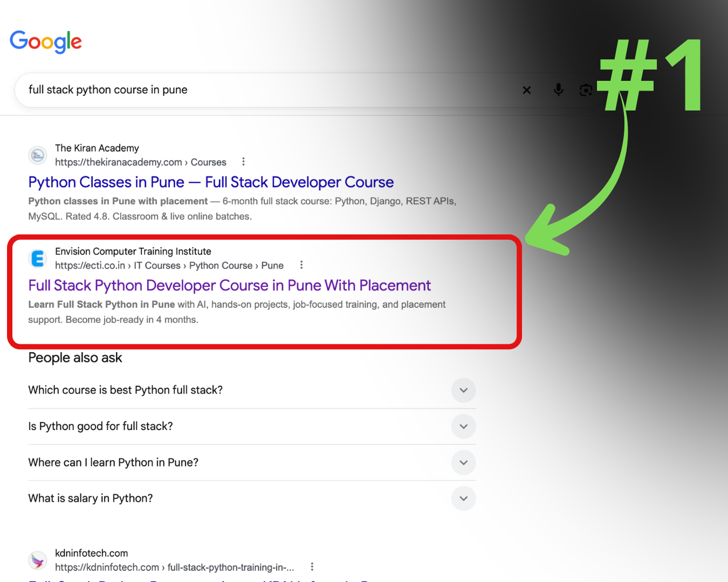Screen dimensions: 728x582
Task: Click the kdninfotech.com URL breadcrumb
Action: point(175,567)
